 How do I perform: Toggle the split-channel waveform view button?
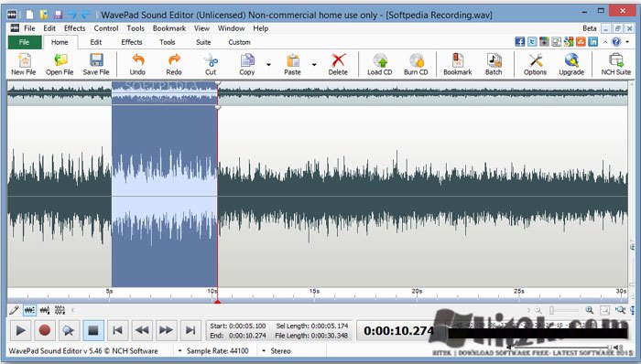tap(45, 311)
